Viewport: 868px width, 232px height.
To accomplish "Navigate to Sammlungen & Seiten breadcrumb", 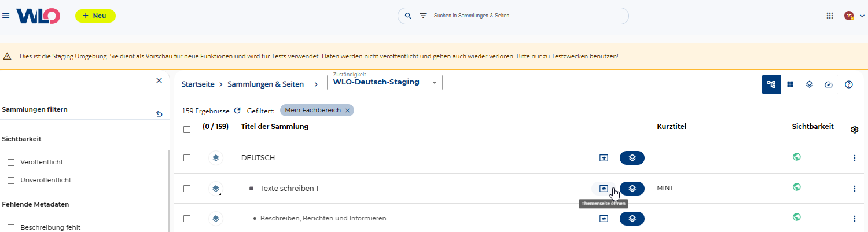I will [266, 84].
